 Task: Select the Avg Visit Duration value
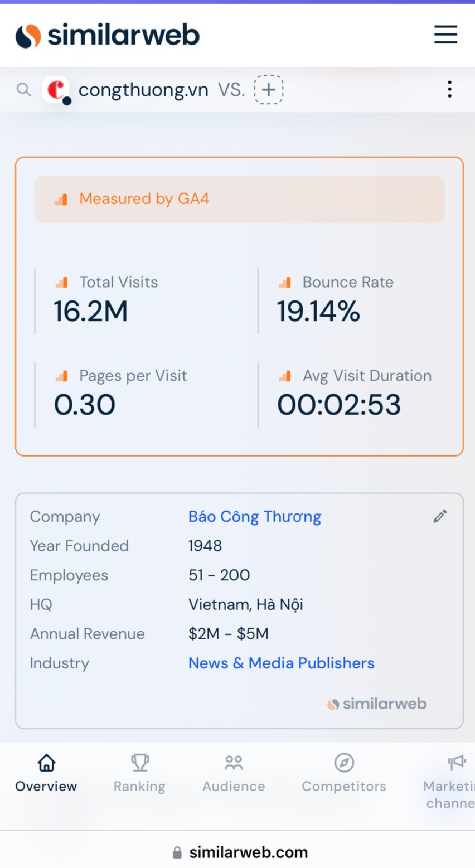click(x=339, y=405)
